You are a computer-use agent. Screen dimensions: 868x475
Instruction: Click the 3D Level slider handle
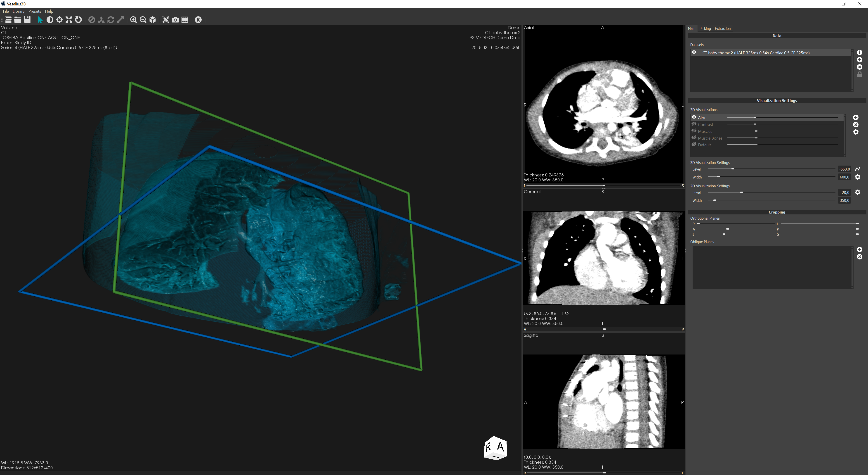coord(733,169)
